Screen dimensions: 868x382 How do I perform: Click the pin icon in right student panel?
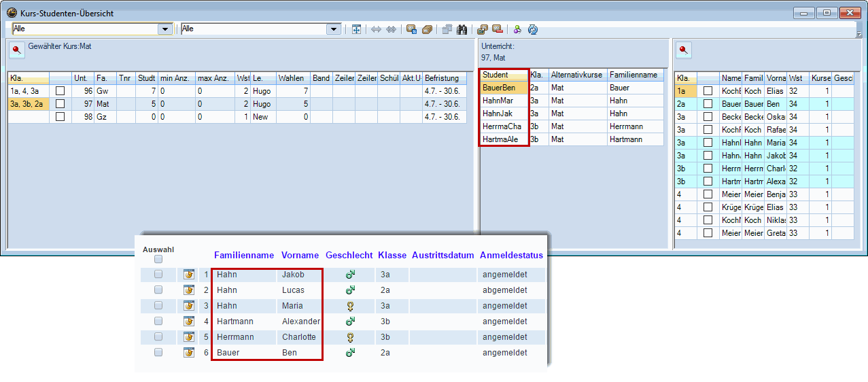683,50
